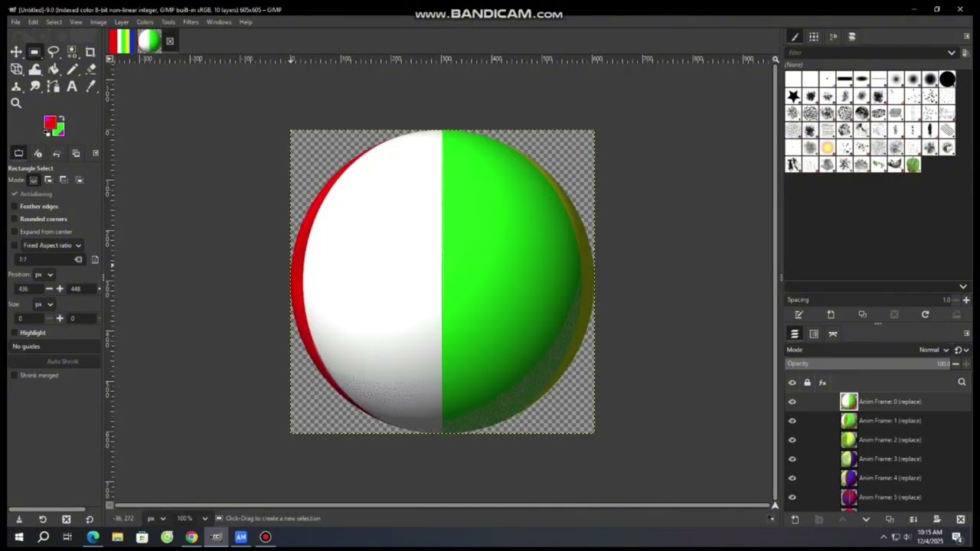
Task: Close the sphere image tab
Action: (170, 41)
